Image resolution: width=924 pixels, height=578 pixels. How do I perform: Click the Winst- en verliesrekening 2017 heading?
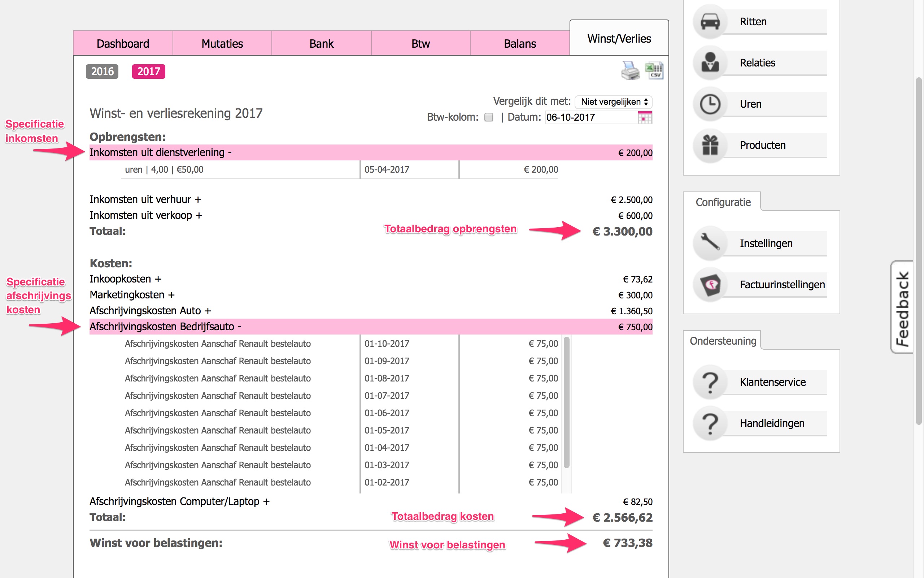pyautogui.click(x=176, y=113)
